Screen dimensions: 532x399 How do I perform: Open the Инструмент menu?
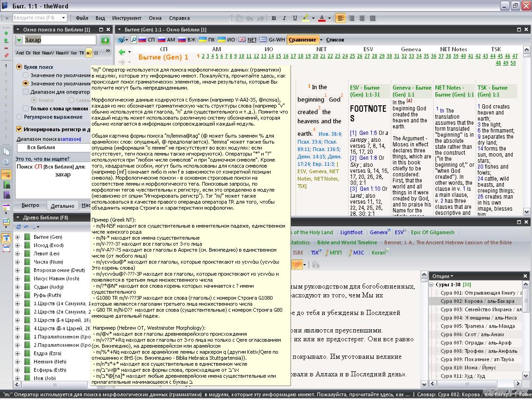pos(127,18)
